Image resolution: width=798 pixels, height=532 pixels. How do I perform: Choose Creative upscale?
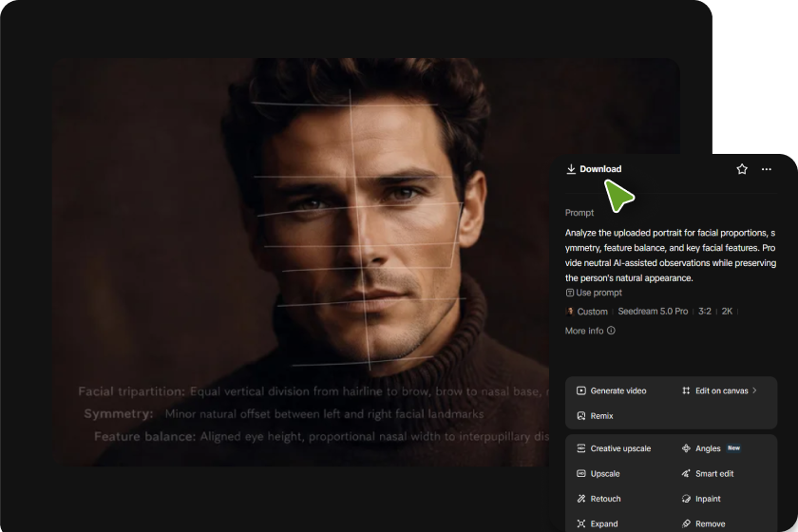coord(614,448)
